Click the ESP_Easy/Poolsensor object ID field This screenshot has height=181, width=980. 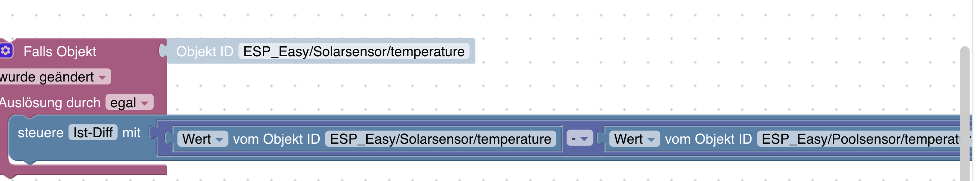click(x=860, y=139)
